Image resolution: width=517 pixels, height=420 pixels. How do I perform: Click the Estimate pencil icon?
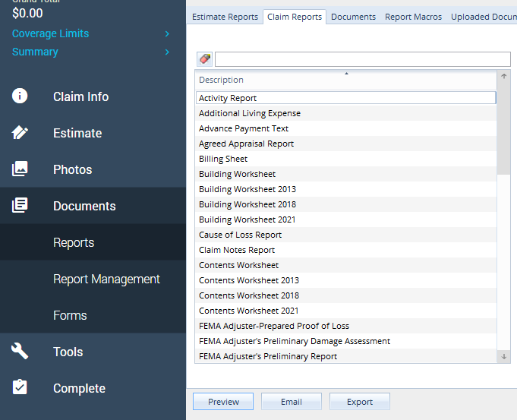pos(20,133)
